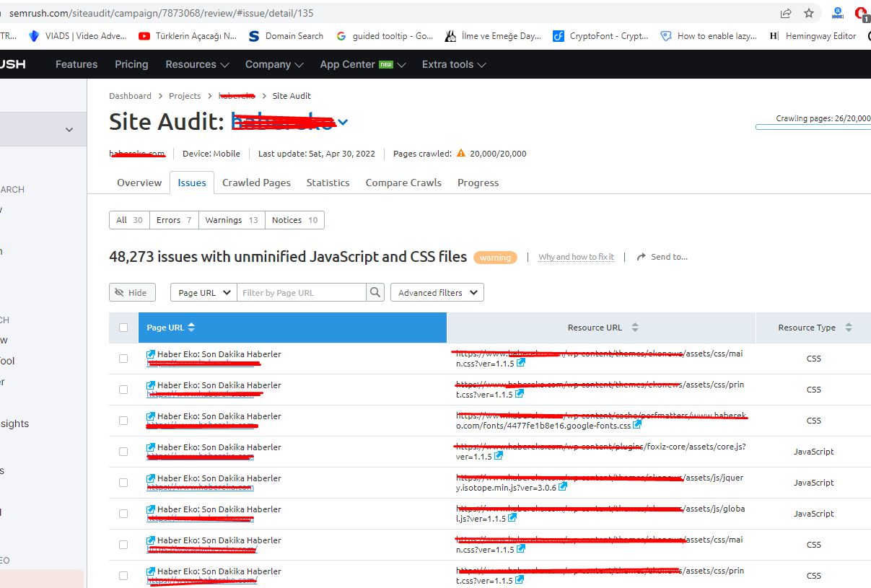Check the box for global.js row
Screen dimensions: 871x588
click(123, 514)
